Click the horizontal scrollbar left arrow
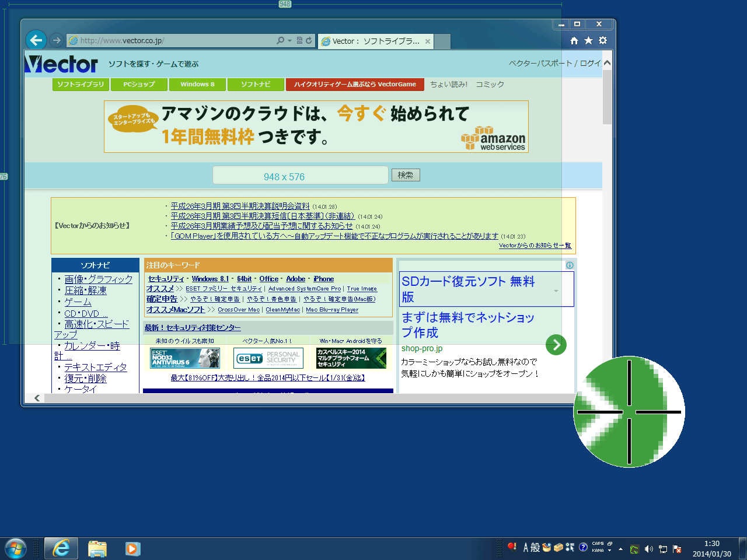 pyautogui.click(x=37, y=398)
